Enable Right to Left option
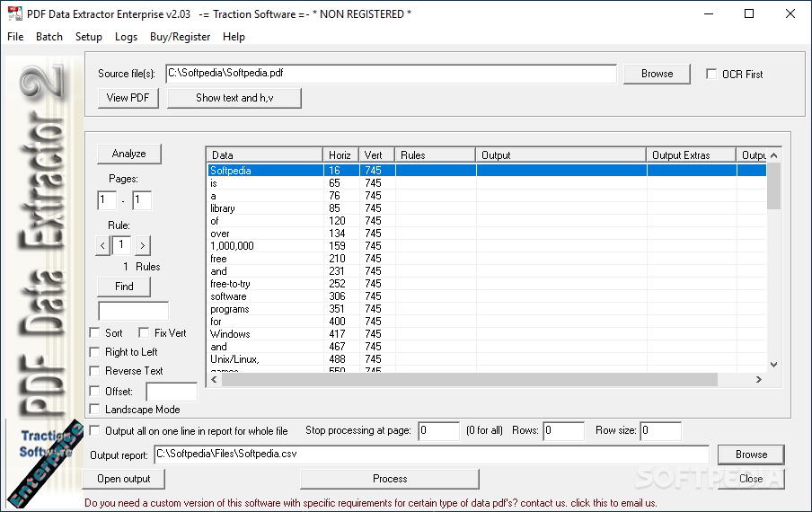Screen dimensions: 812x512 tap(95, 352)
